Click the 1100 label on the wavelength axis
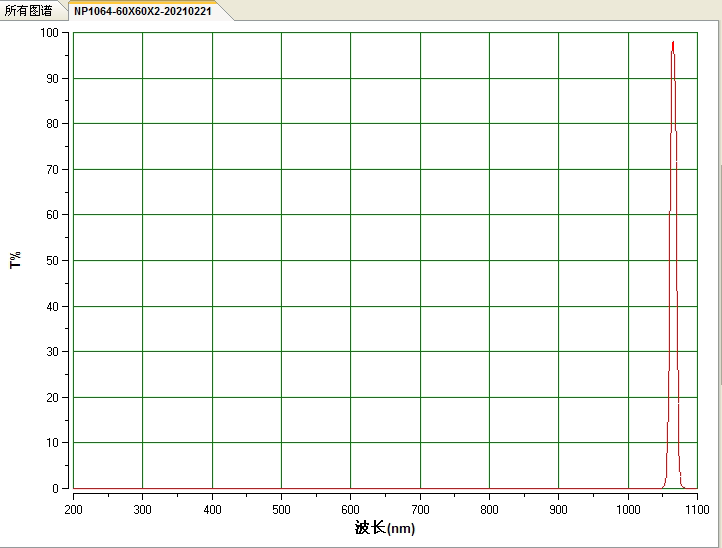722x548 pixels. tap(697, 509)
